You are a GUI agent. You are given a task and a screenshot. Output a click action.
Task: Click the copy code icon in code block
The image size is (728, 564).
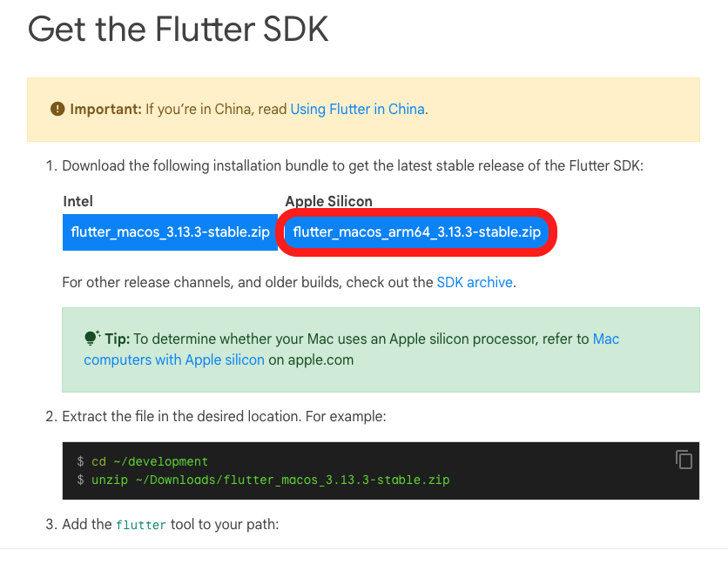click(x=684, y=460)
